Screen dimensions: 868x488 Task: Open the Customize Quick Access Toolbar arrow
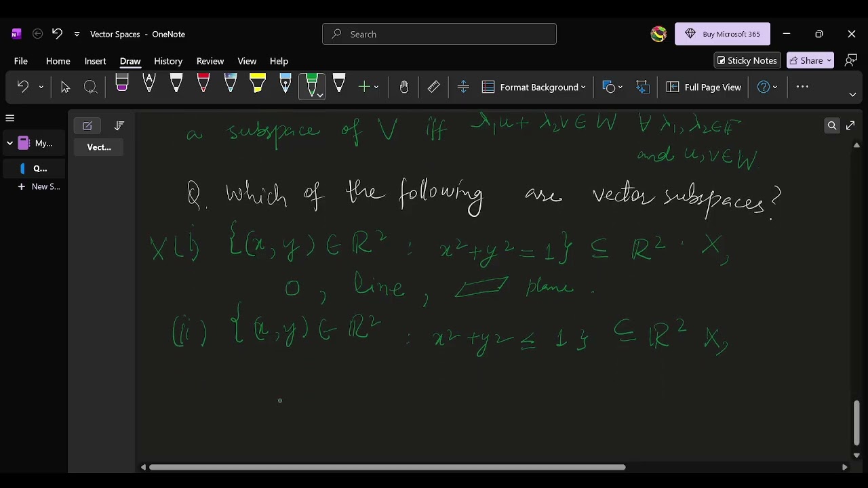pos(77,34)
